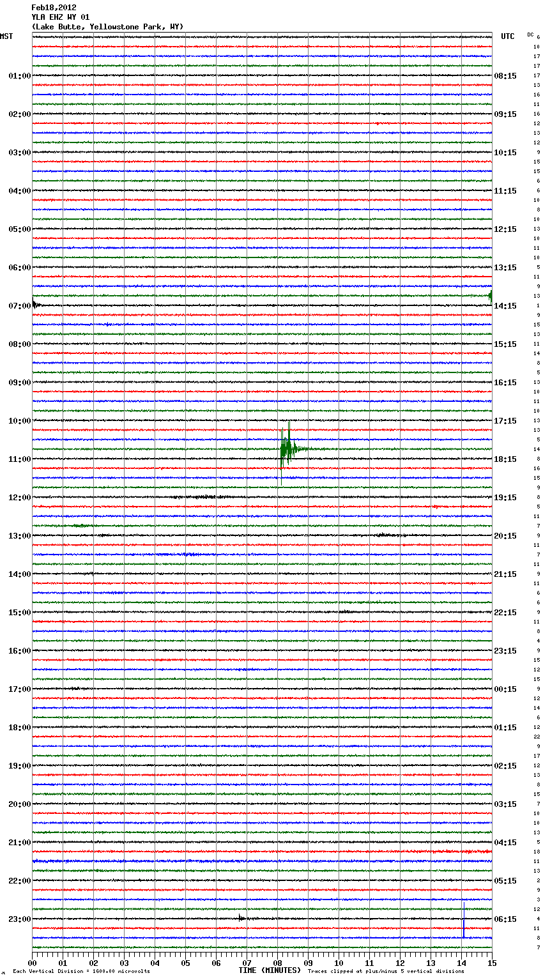Click the traces clipped footnote text
The width and height of the screenshot is (543, 980).
tap(386, 971)
